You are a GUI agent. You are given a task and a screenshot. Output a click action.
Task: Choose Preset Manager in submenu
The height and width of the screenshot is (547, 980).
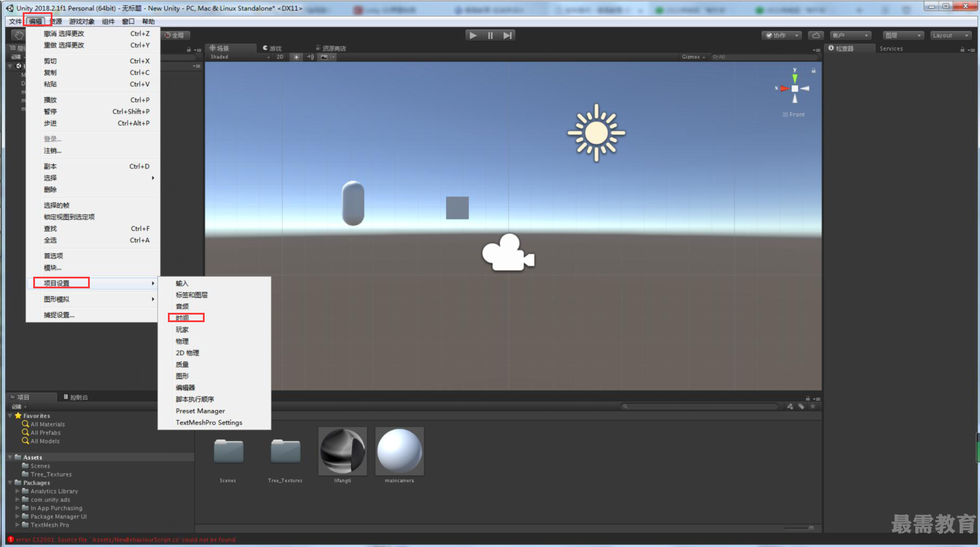click(x=215, y=411)
